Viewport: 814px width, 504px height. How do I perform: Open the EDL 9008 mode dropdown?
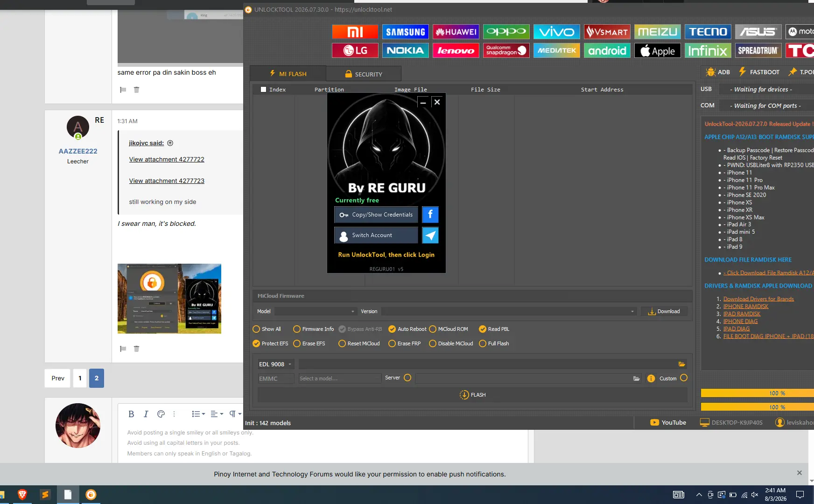pyautogui.click(x=275, y=364)
